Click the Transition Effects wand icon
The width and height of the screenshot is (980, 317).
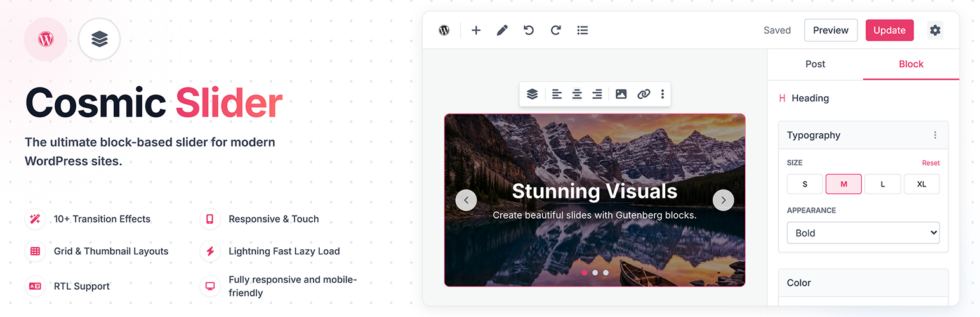(x=35, y=219)
